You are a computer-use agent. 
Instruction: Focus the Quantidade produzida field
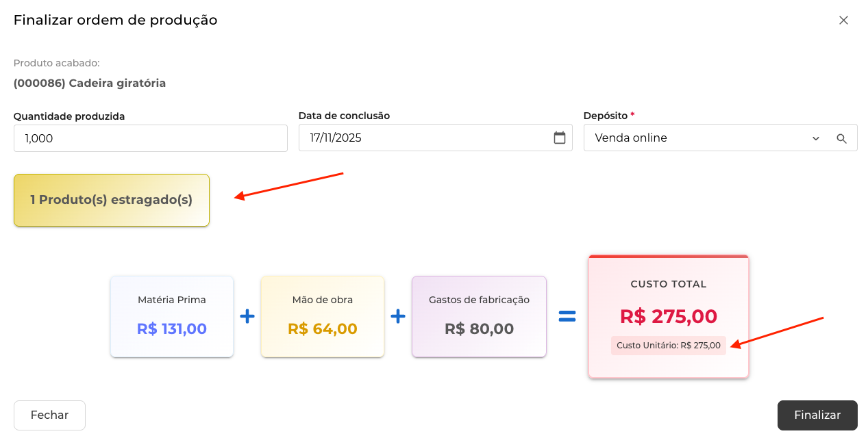click(150, 138)
